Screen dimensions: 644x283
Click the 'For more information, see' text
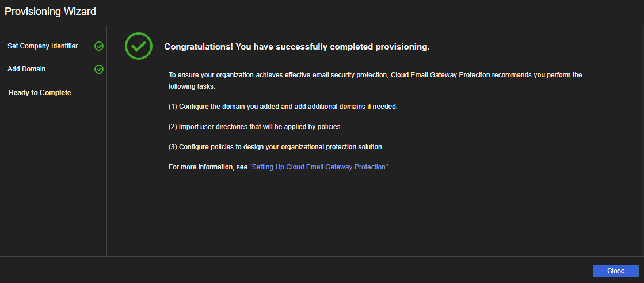[208, 167]
